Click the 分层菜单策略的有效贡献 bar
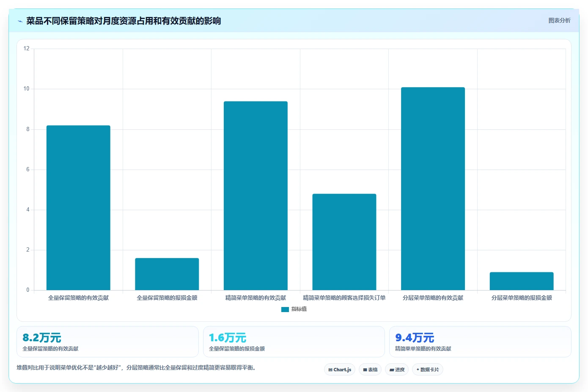The height and width of the screenshot is (392, 588). coord(433,189)
